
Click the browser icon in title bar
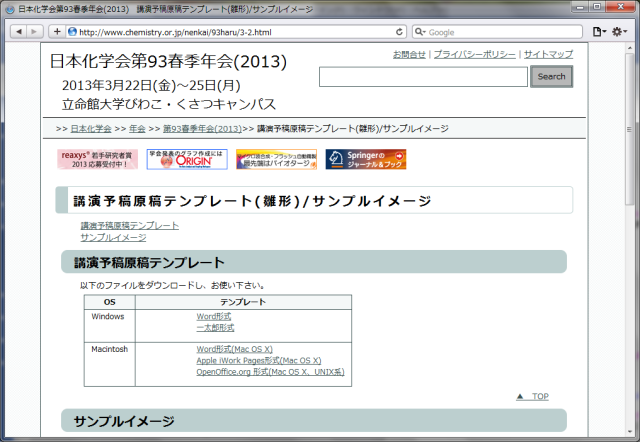(x=10, y=9)
